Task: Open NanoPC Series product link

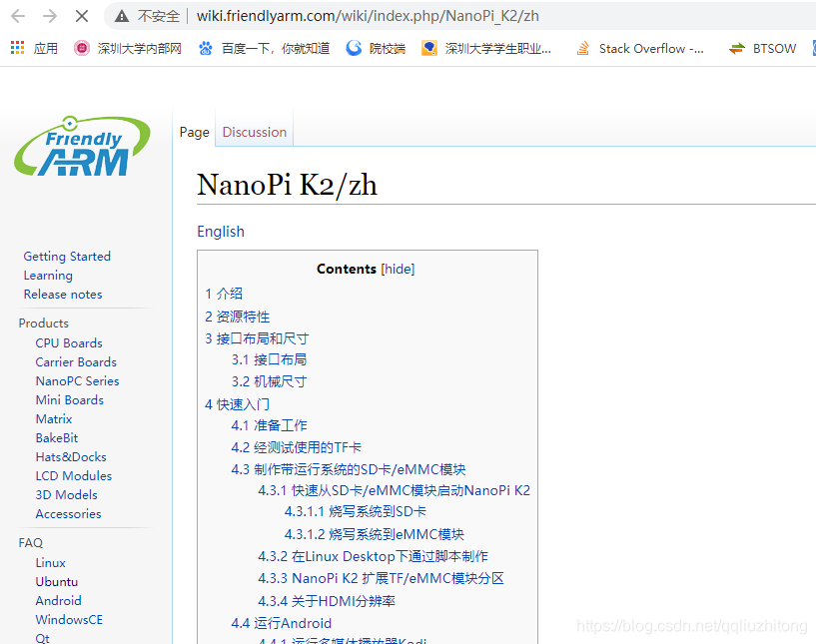Action: tap(78, 381)
